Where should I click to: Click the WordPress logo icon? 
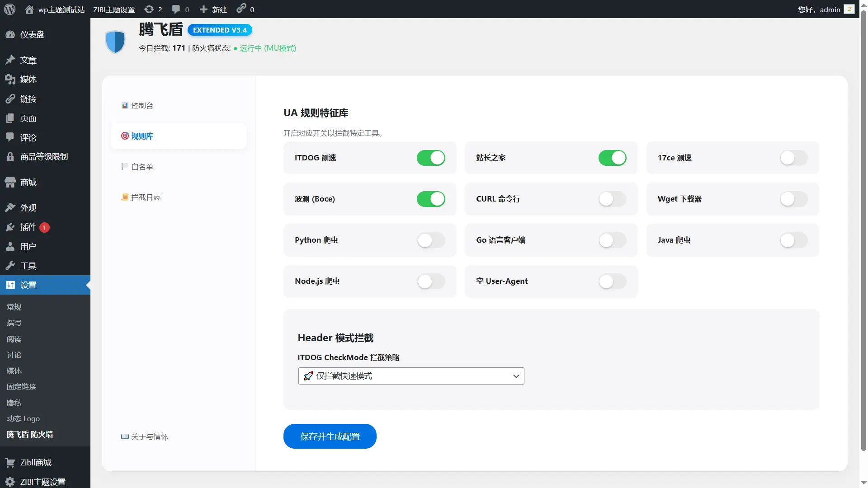tap(10, 9)
